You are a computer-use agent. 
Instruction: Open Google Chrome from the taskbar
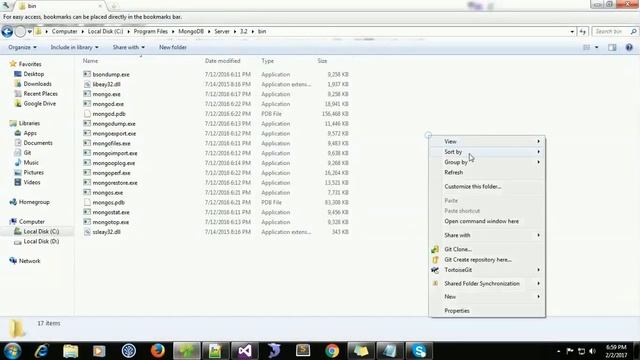[x=332, y=351]
